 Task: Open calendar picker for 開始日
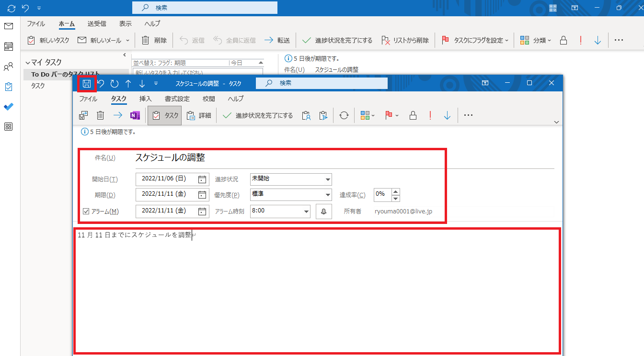coord(202,179)
